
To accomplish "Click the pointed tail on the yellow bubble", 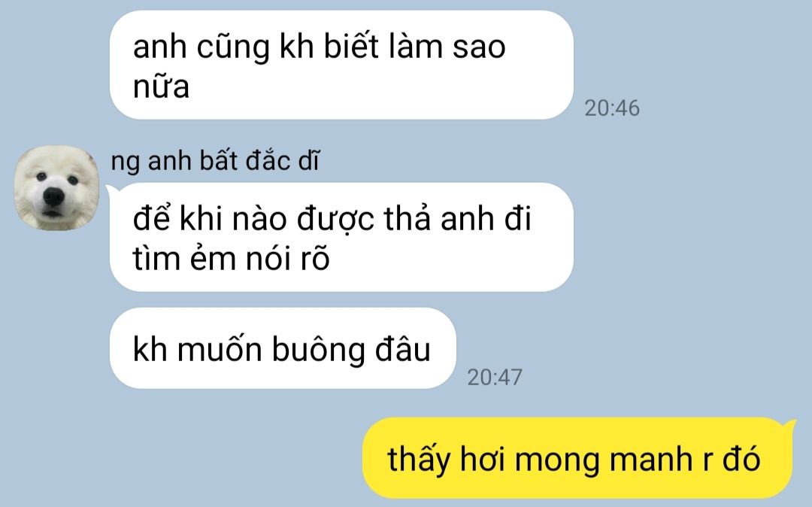I will point(789,426).
